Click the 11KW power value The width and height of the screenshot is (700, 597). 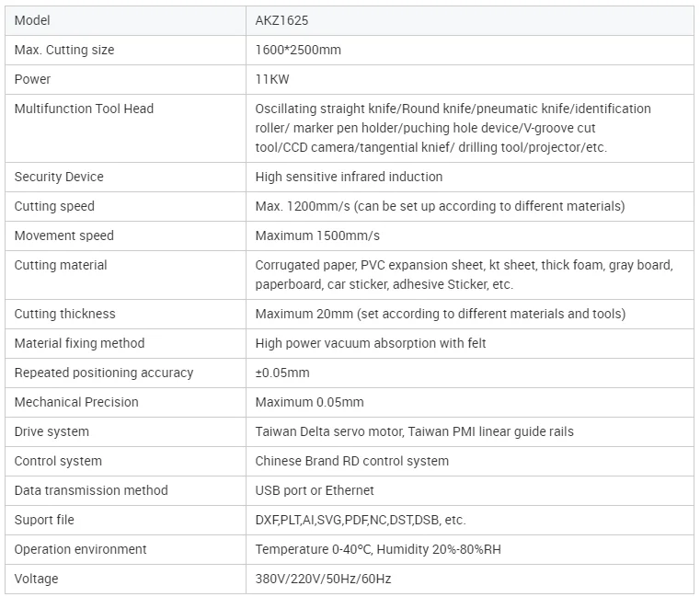[272, 79]
